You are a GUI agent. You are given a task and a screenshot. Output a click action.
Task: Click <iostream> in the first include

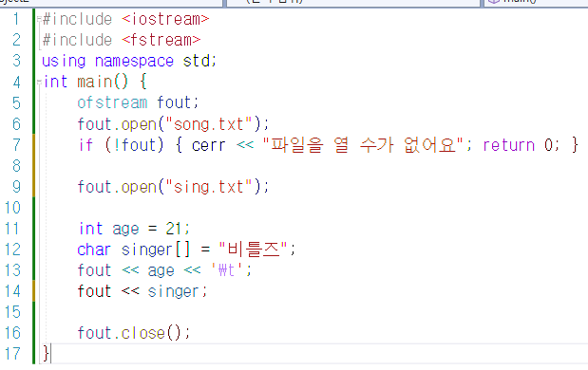[x=165, y=19]
